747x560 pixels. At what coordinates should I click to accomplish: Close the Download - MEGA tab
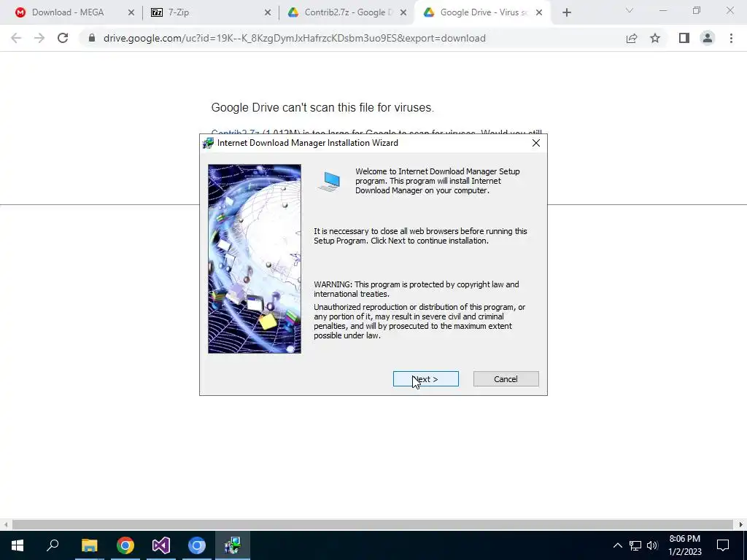pyautogui.click(x=131, y=13)
